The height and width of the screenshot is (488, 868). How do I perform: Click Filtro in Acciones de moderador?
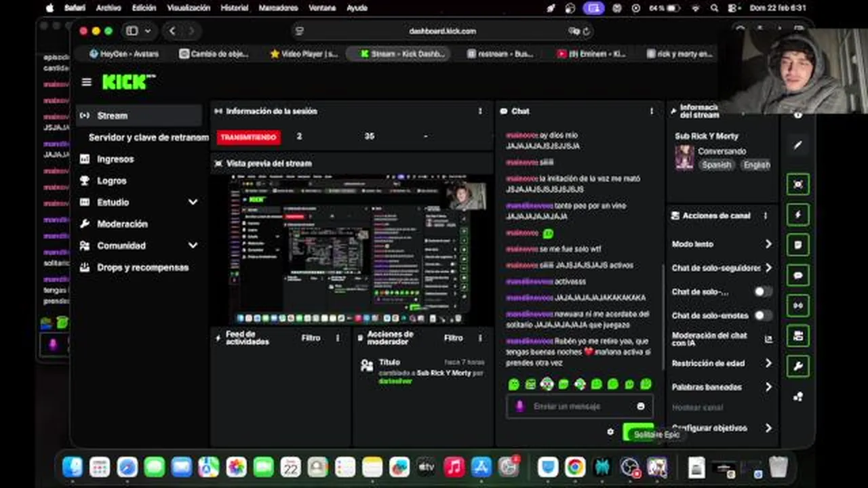pos(453,338)
